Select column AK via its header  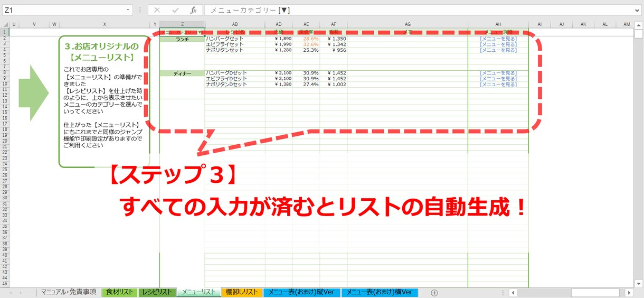pyautogui.click(x=583, y=24)
